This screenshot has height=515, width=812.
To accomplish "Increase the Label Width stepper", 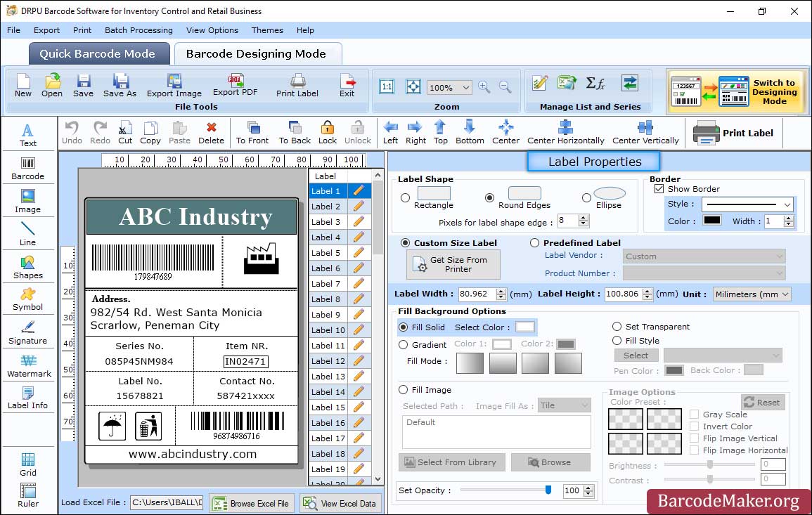I will 501,291.
